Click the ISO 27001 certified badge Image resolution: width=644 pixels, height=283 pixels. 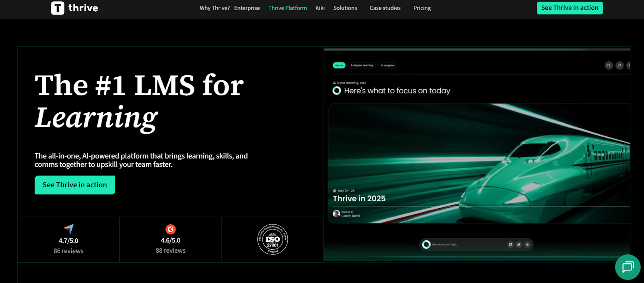[x=272, y=240]
